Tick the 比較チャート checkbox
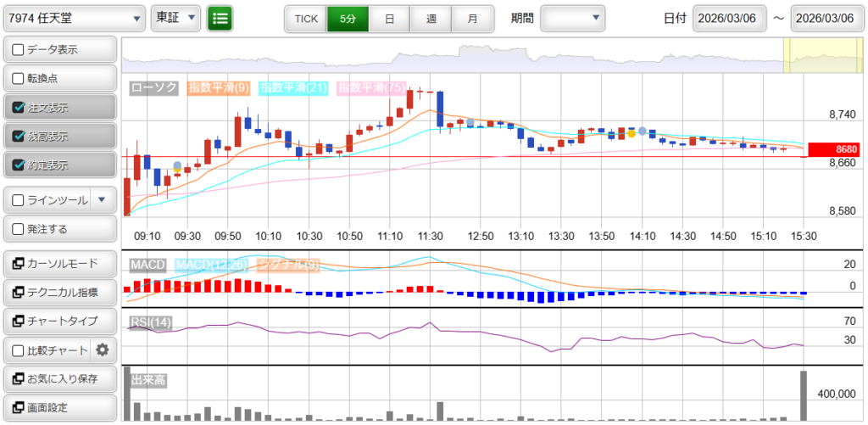This screenshot has width=868, height=425. pyautogui.click(x=18, y=350)
